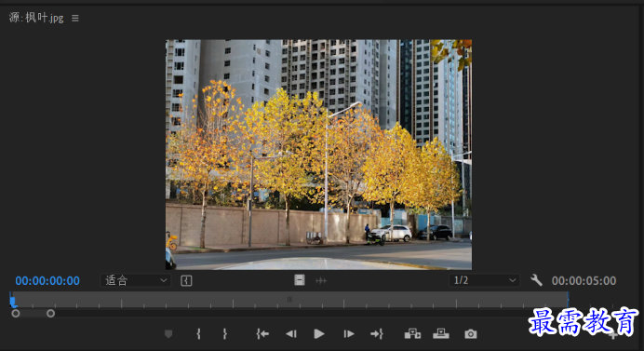Click the blue playhead on time ruler
The width and height of the screenshot is (644, 351).
13,302
